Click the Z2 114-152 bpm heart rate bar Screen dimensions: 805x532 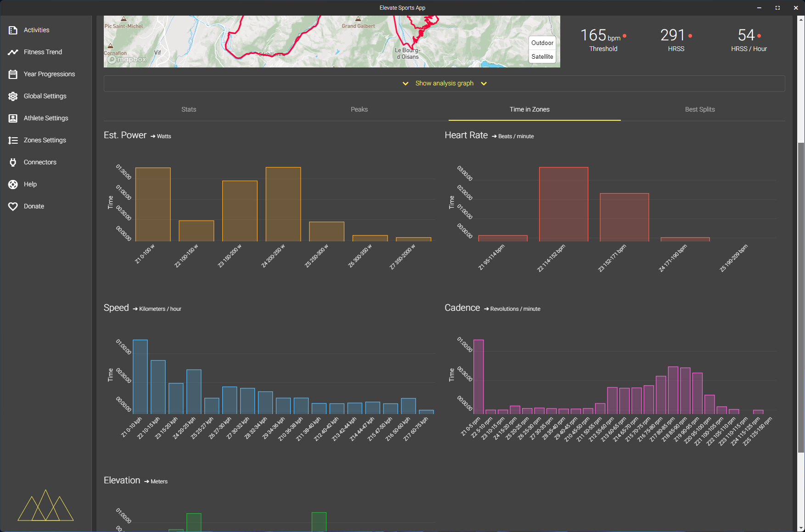tap(563, 204)
